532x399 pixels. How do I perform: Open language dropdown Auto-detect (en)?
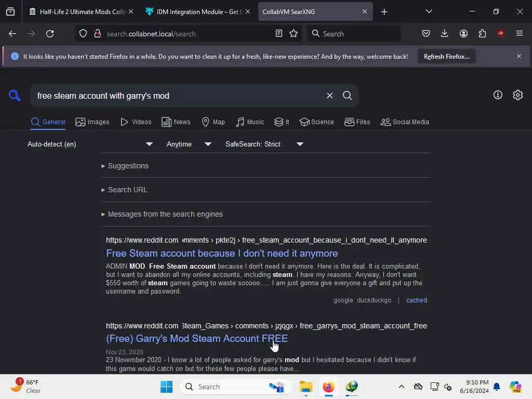tap(90, 144)
